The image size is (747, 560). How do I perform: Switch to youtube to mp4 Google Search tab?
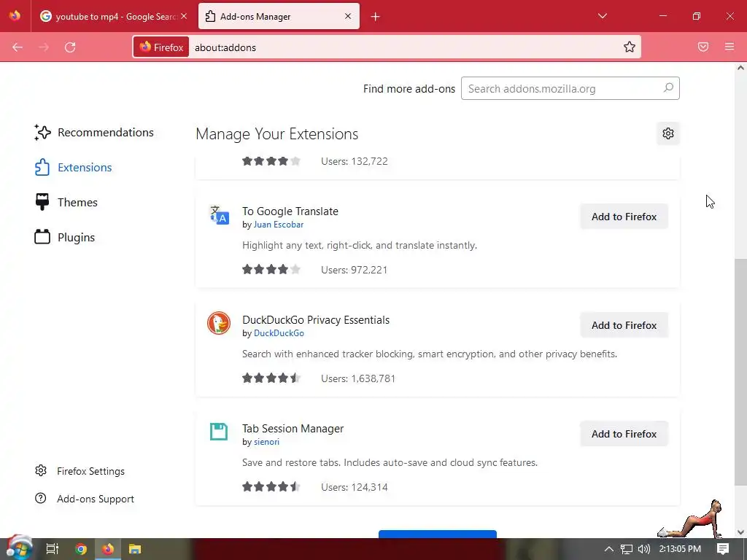coord(113,16)
